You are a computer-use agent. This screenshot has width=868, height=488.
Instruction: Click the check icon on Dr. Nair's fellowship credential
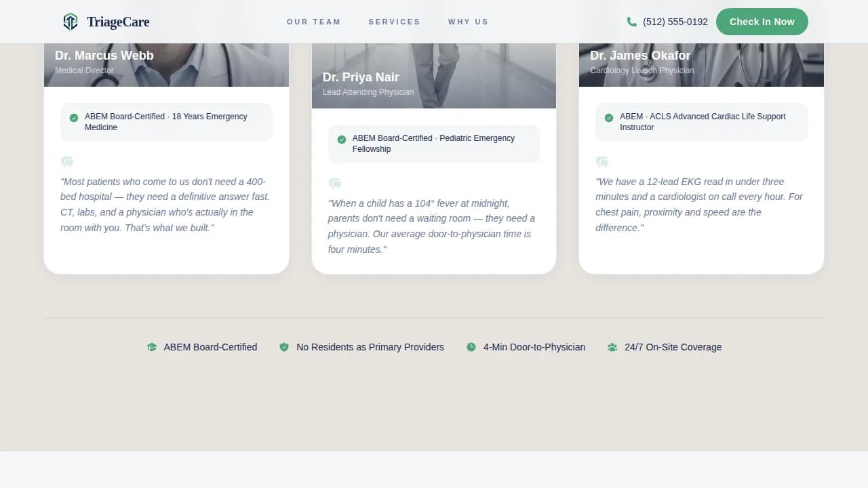click(341, 140)
